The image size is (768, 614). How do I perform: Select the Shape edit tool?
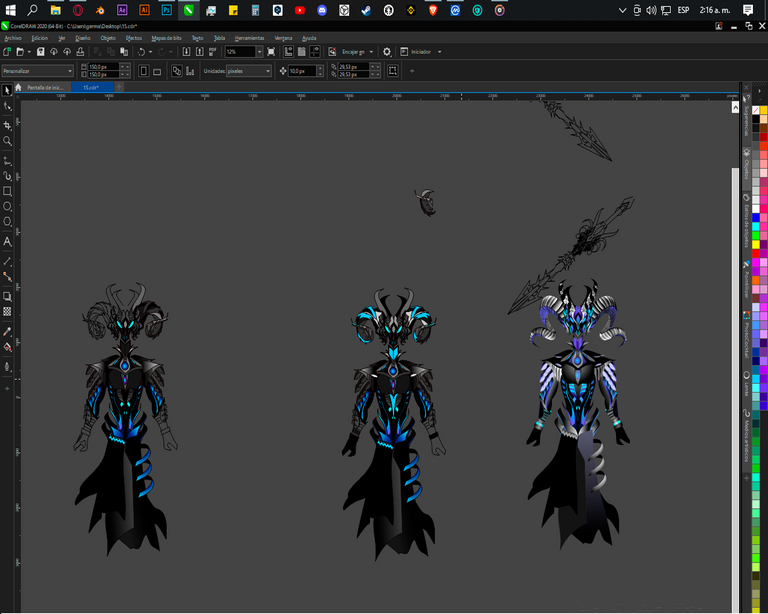click(x=7, y=107)
